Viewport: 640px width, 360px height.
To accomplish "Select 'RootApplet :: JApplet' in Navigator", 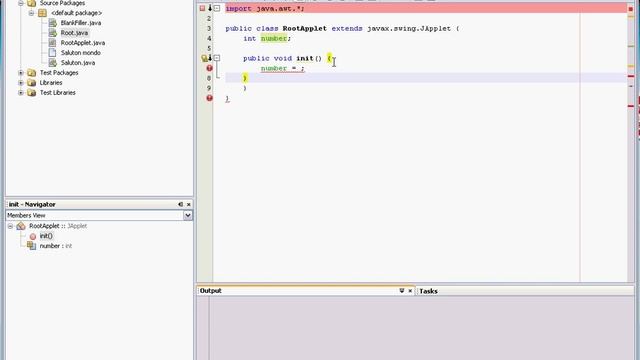I will click(58, 226).
